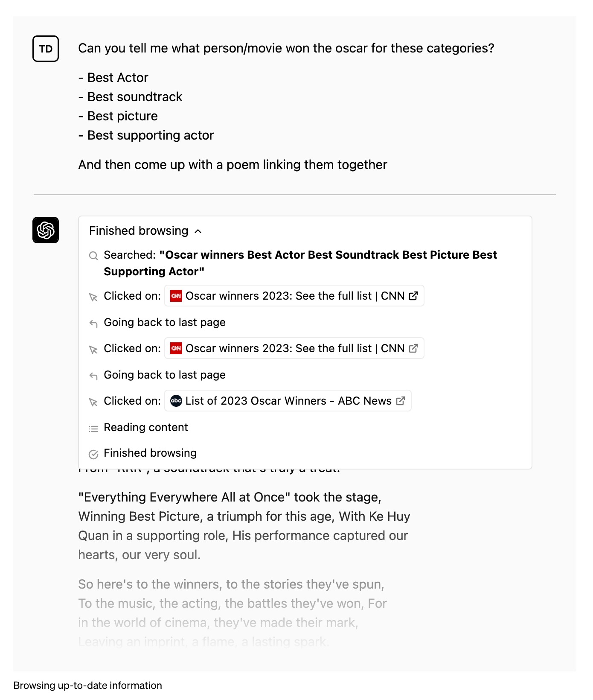
Task: Click the checkmark icon beside Finished browsing step
Action: pyautogui.click(x=93, y=454)
